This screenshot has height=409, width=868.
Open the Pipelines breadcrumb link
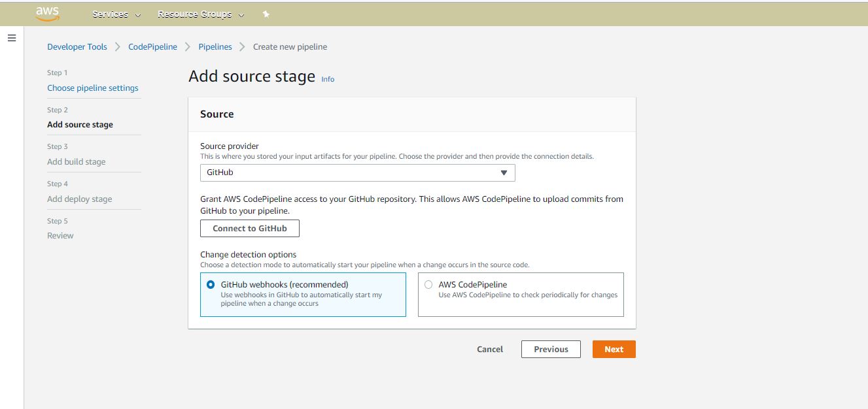pos(215,46)
